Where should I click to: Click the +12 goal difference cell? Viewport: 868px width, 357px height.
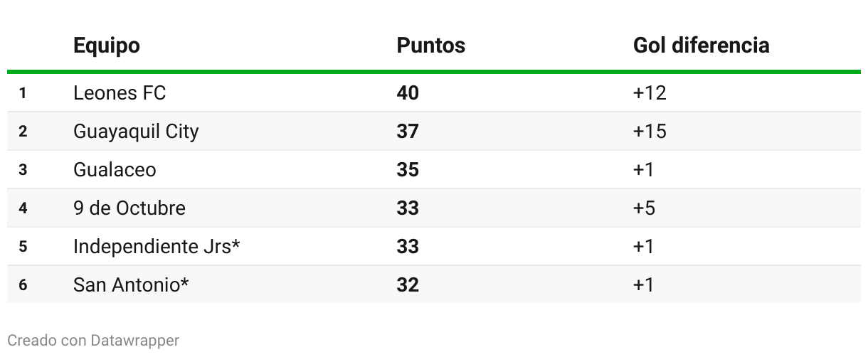click(650, 93)
